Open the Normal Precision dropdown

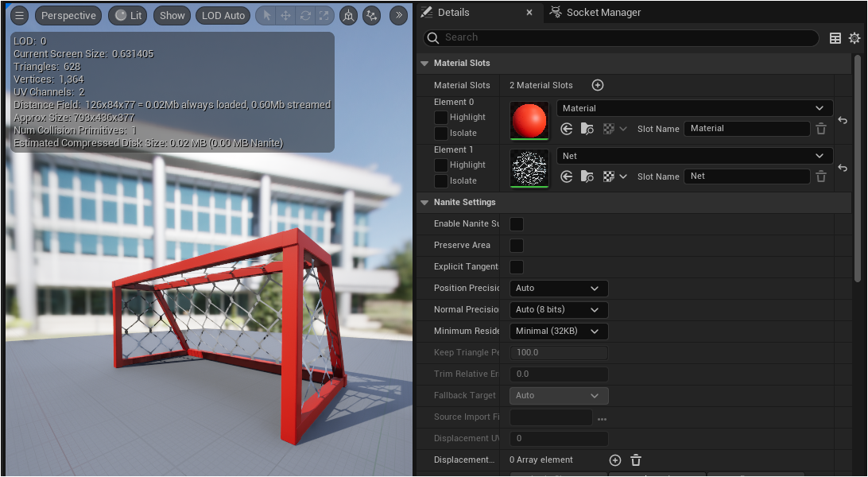[558, 309]
